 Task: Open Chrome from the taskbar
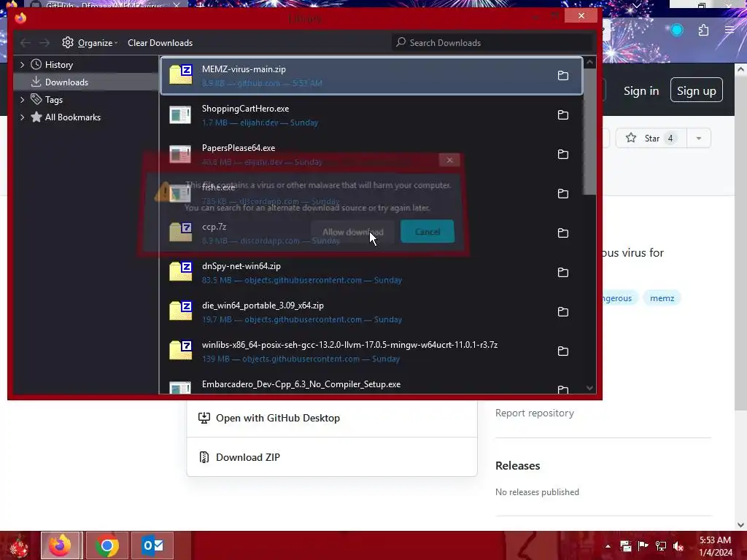[107, 545]
